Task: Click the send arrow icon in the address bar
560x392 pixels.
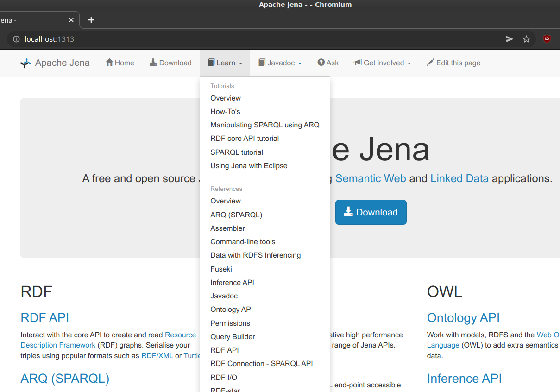Action: click(x=510, y=39)
